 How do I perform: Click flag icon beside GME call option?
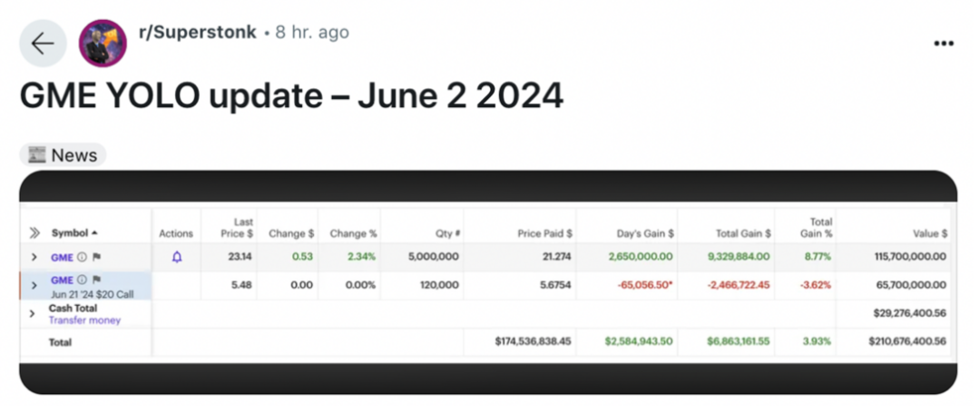(97, 281)
